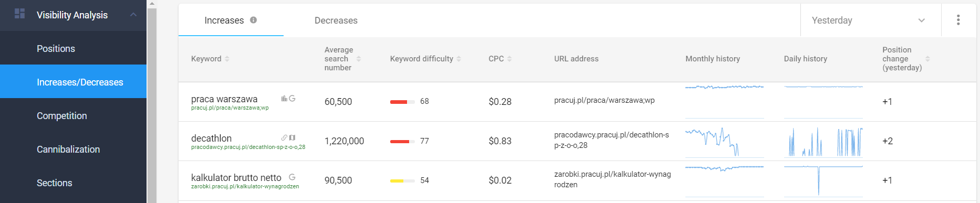980x203 pixels.
Task: Sort table by Keyword column
Action: (x=227, y=59)
